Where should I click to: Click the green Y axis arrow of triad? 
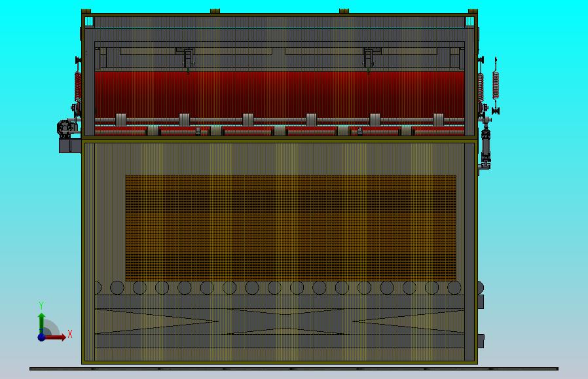pyautogui.click(x=42, y=323)
